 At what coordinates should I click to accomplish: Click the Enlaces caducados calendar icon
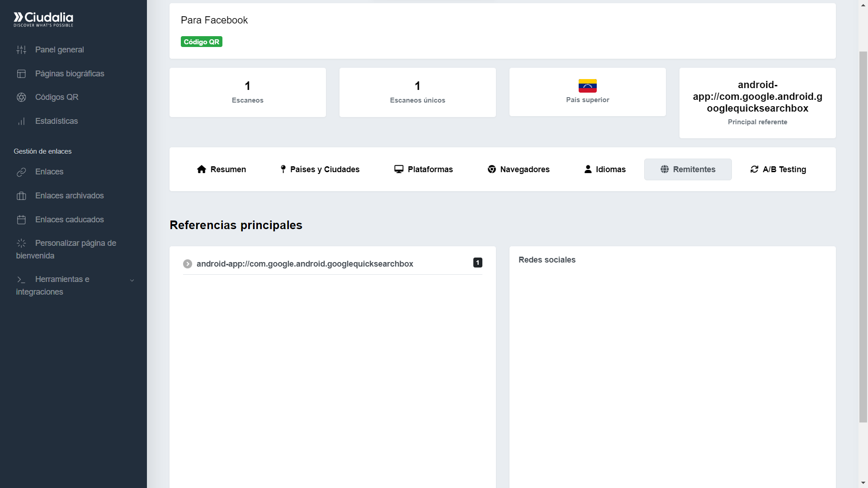click(21, 220)
